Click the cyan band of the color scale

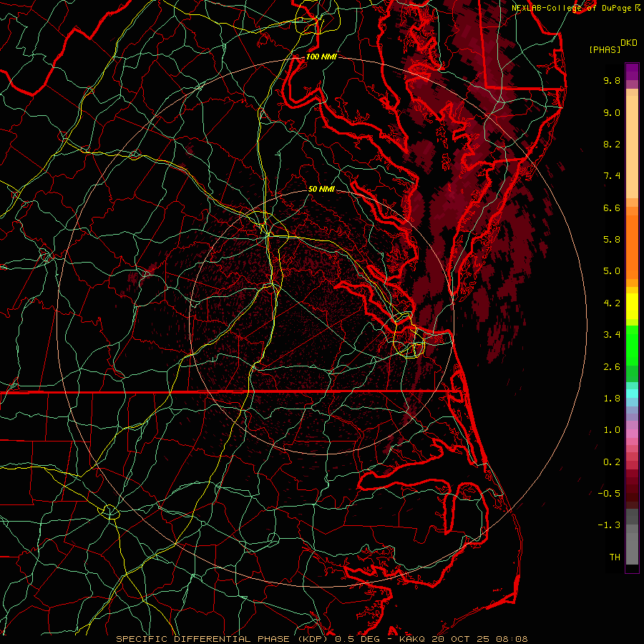pyautogui.click(x=632, y=394)
